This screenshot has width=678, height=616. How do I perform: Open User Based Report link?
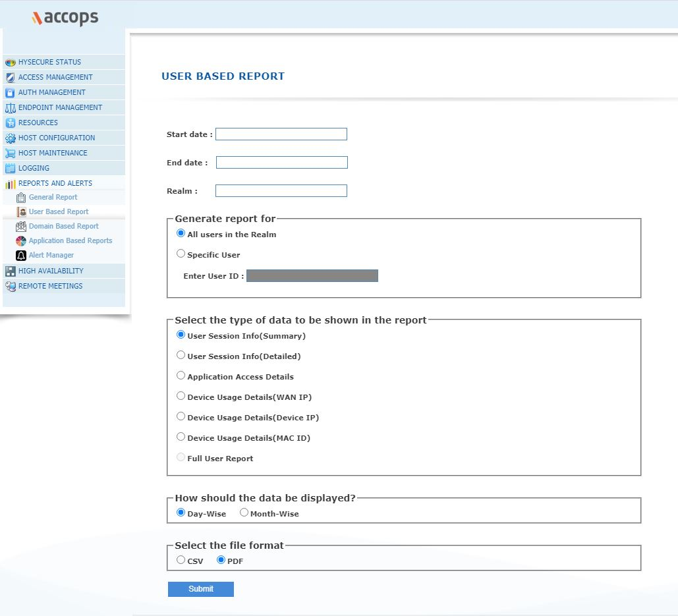click(x=59, y=212)
